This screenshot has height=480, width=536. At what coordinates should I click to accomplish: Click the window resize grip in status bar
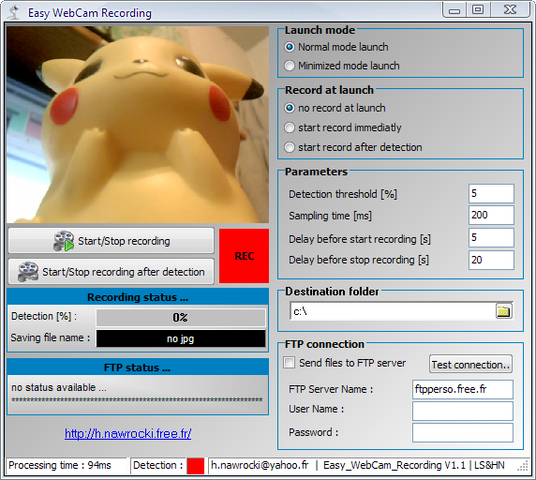523,467
